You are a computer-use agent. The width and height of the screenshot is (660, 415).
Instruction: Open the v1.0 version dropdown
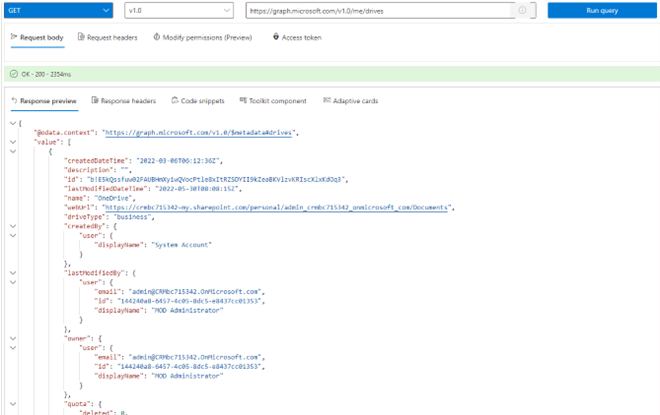pos(179,11)
